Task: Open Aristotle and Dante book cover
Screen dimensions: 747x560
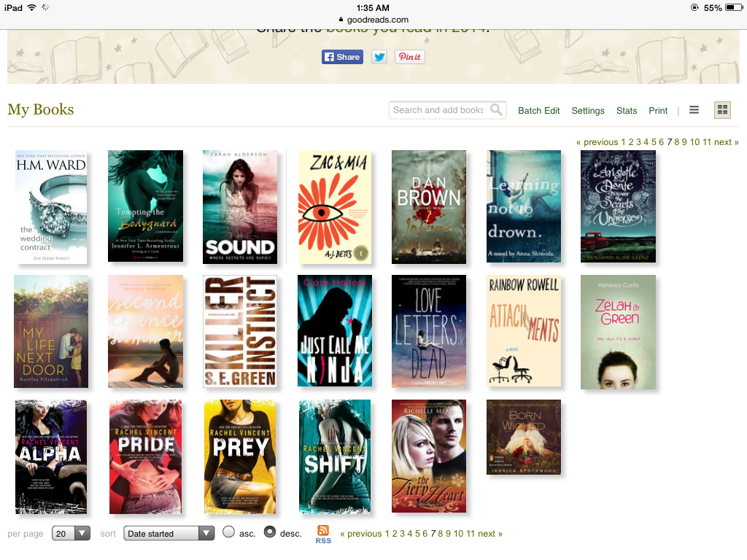Action: (x=618, y=206)
